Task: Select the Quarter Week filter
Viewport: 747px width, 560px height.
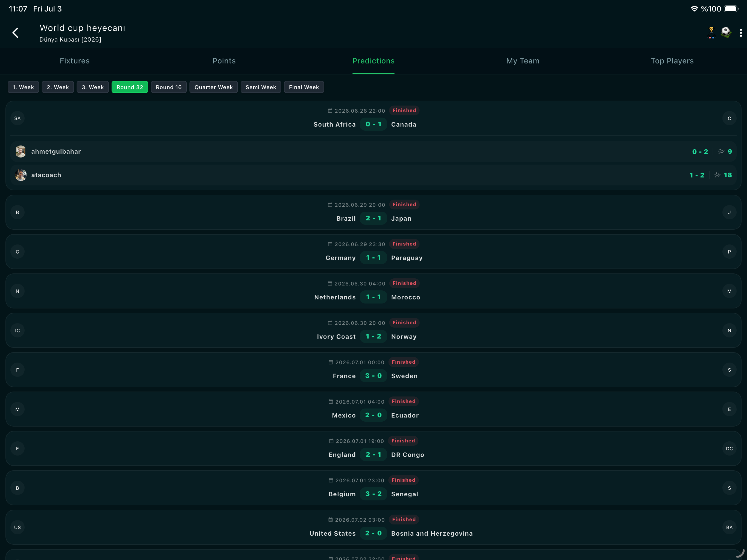Action: click(x=214, y=87)
